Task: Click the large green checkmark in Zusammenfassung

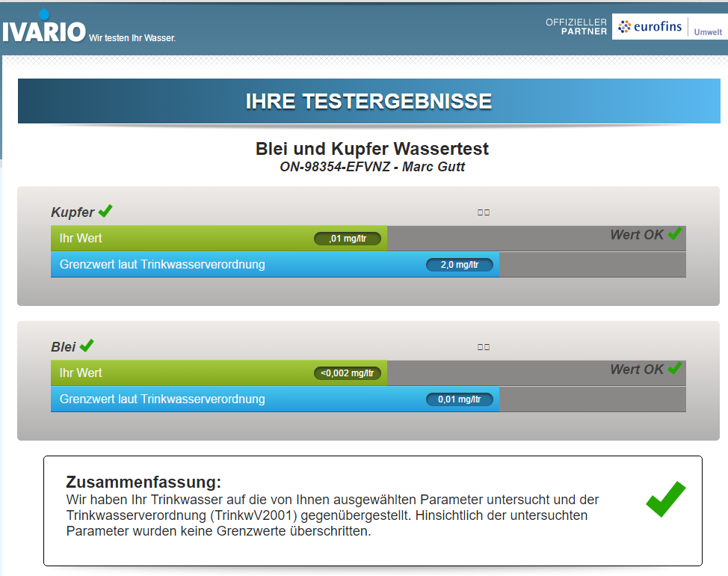Action: (665, 499)
